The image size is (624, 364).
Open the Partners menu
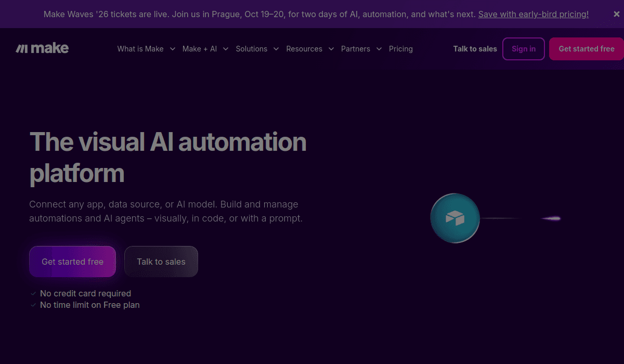click(356, 49)
